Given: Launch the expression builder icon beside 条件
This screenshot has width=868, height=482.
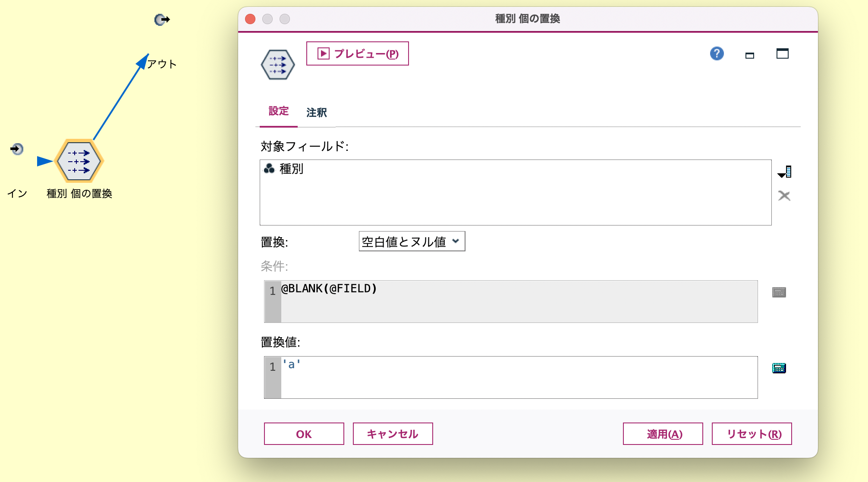Looking at the screenshot, I should tap(779, 292).
